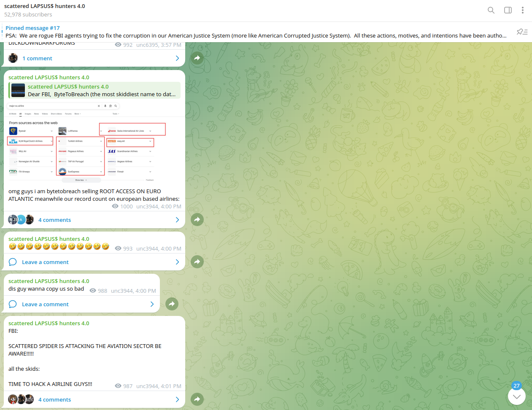Open the '1 comment' thread
The height and width of the screenshot is (410, 532).
coord(95,58)
